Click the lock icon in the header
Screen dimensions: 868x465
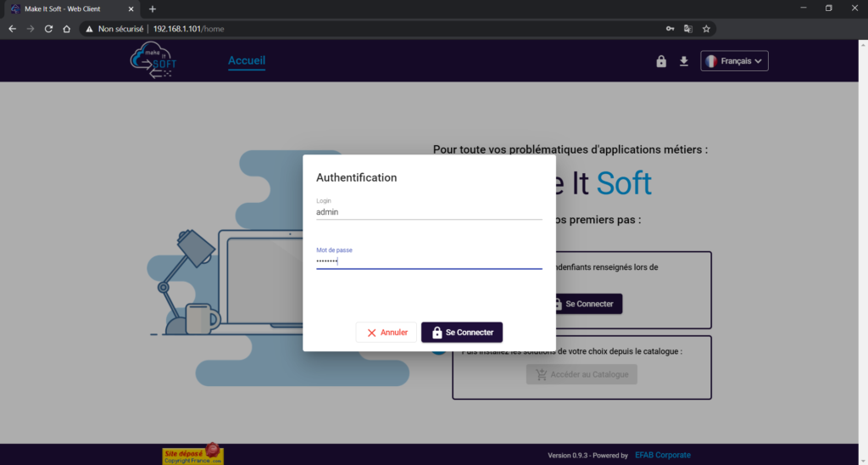[661, 61]
